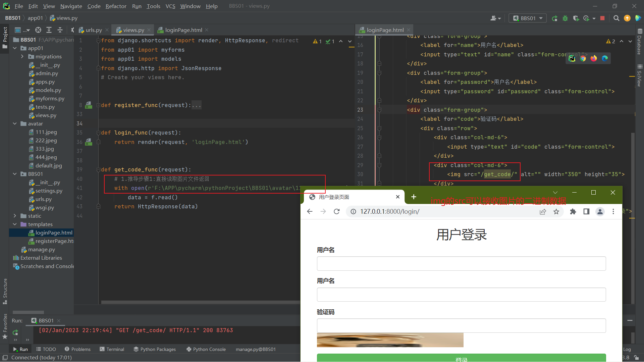The image size is (644, 362).
Task: Reload the browser login page
Action: 336,211
